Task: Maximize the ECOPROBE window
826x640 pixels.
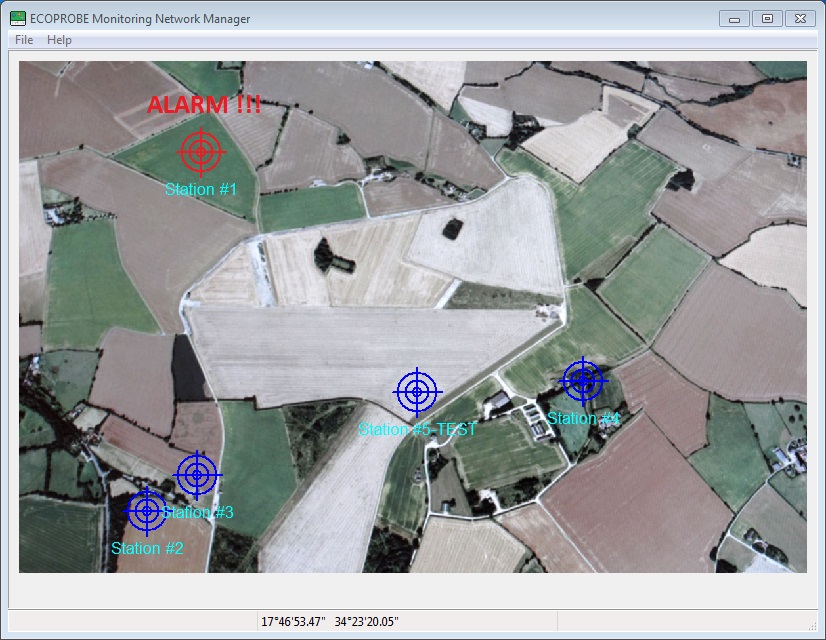Action: pyautogui.click(x=768, y=19)
